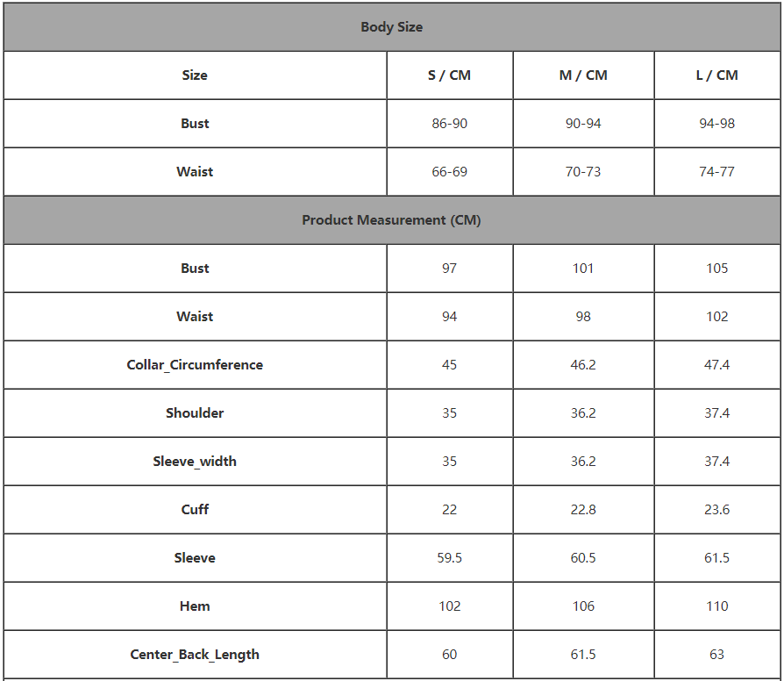Click body Bust value 86-90
The height and width of the screenshot is (681, 784).
tap(449, 124)
